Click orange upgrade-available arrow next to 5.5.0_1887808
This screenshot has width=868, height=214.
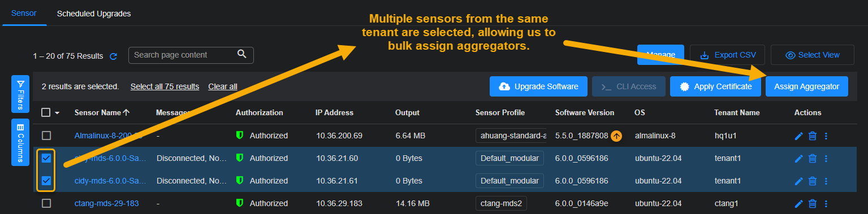point(617,136)
